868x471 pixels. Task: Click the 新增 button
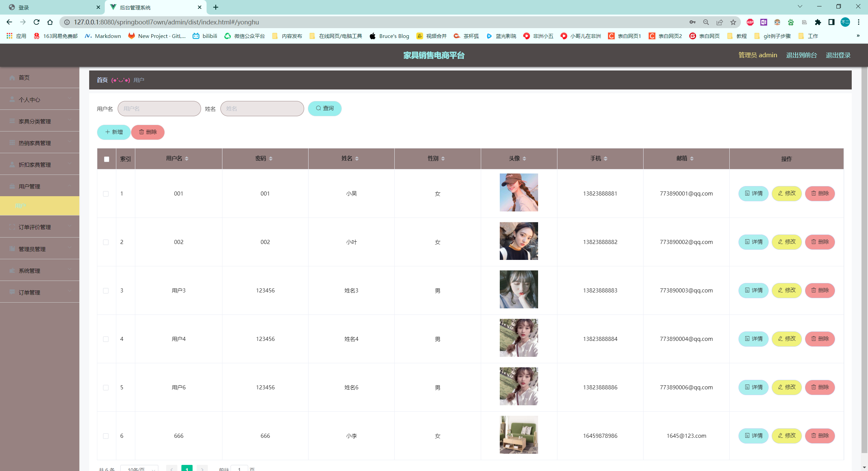114,132
